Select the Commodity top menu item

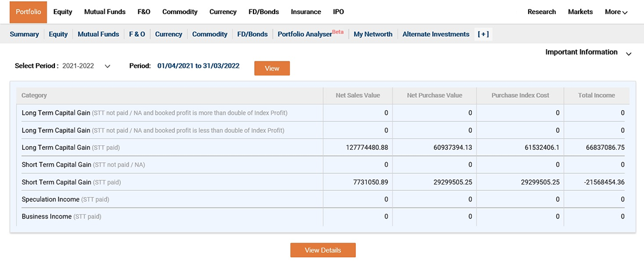click(180, 12)
